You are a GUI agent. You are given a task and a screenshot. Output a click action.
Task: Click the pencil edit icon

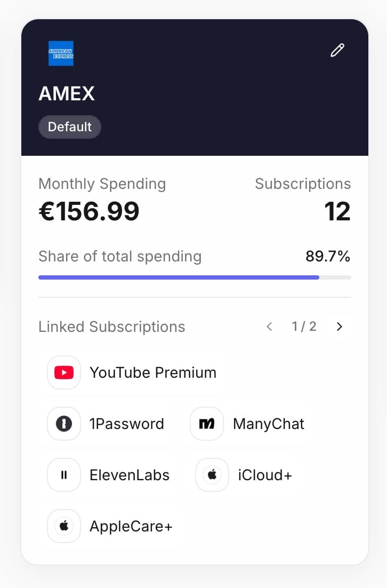(337, 51)
